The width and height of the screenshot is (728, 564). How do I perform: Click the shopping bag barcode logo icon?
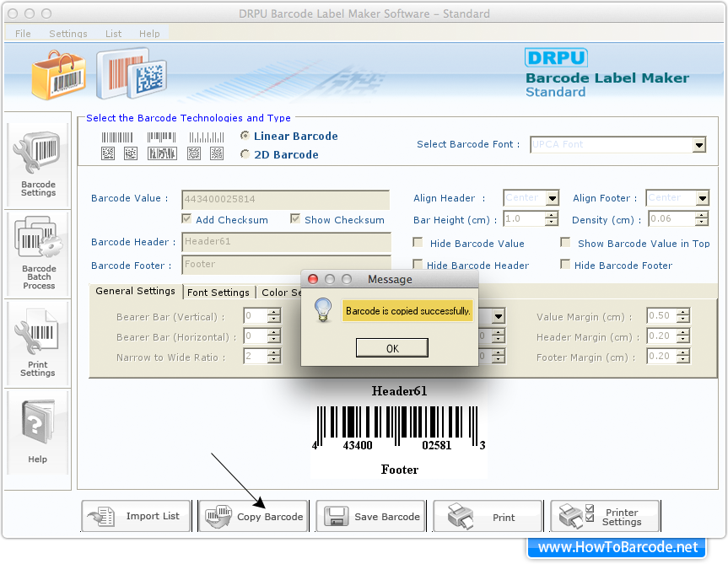[x=58, y=76]
